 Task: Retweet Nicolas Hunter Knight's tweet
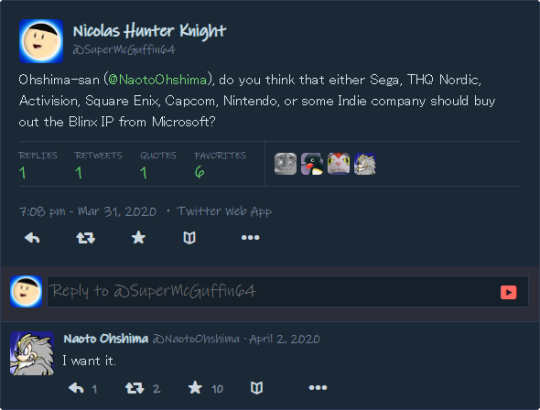pos(85,238)
